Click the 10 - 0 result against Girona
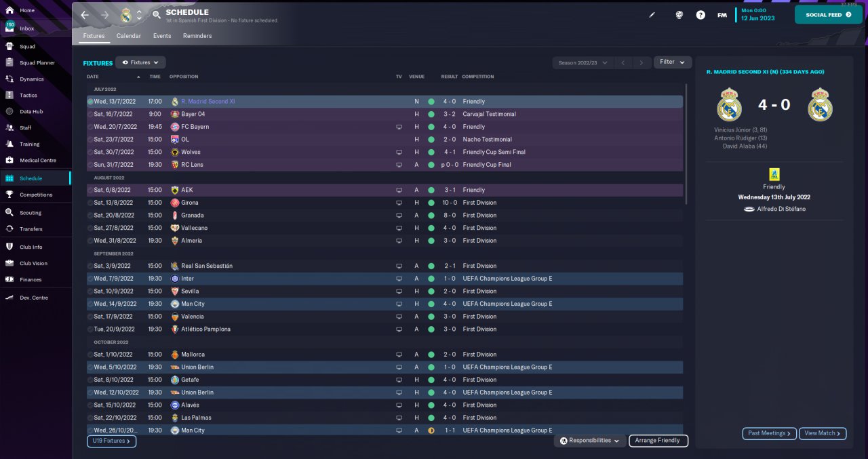The image size is (868, 459). [x=450, y=203]
